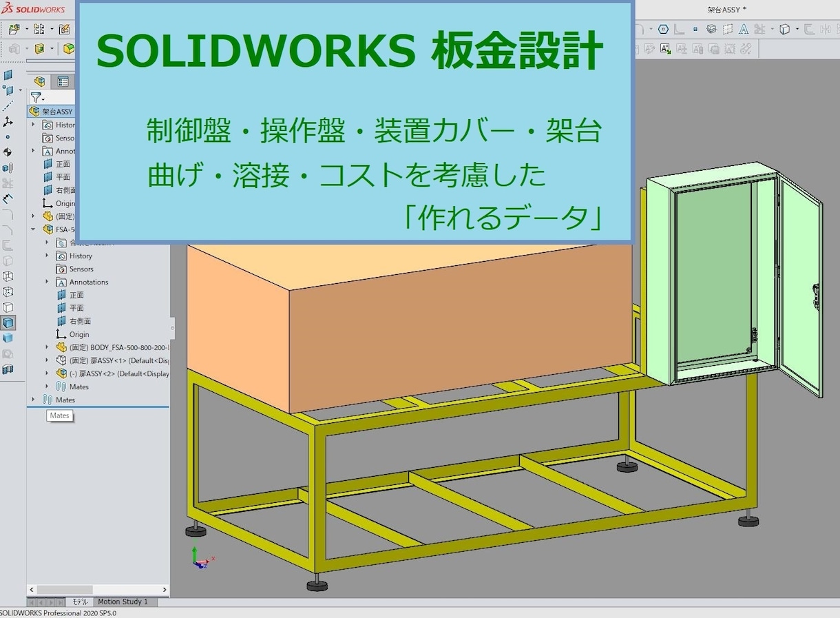
Task: Expand the bottom-level Mates folder
Action: click(x=33, y=400)
